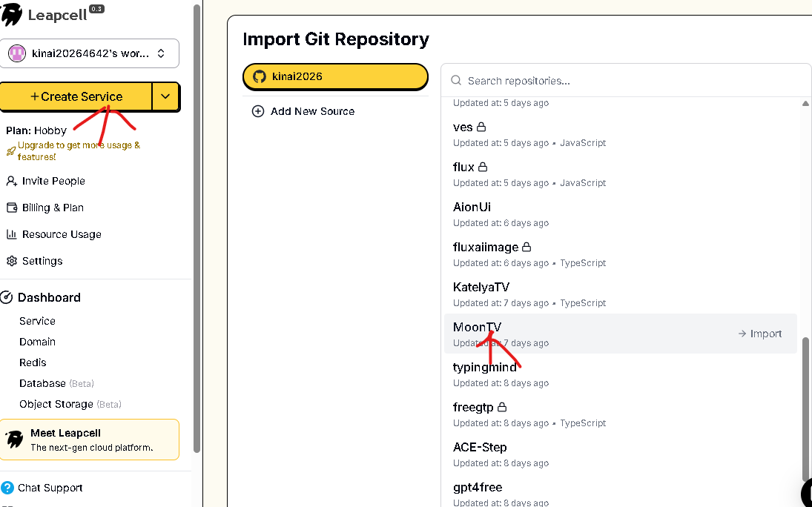Import the MoonTV repository

pos(759,334)
